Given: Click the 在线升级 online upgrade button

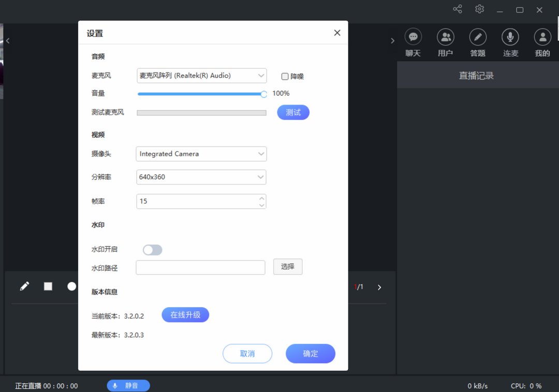Looking at the screenshot, I should coord(185,314).
